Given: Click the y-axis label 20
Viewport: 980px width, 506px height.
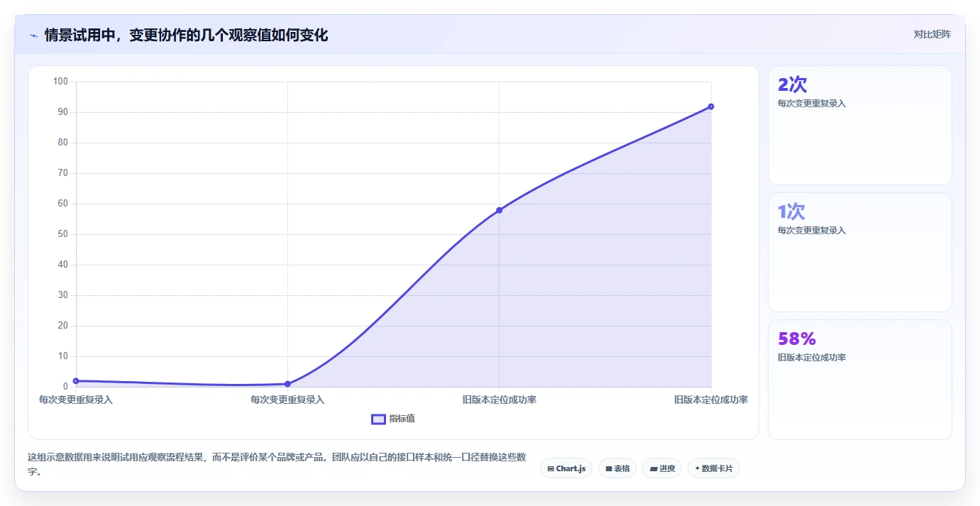Looking at the screenshot, I should [62, 326].
